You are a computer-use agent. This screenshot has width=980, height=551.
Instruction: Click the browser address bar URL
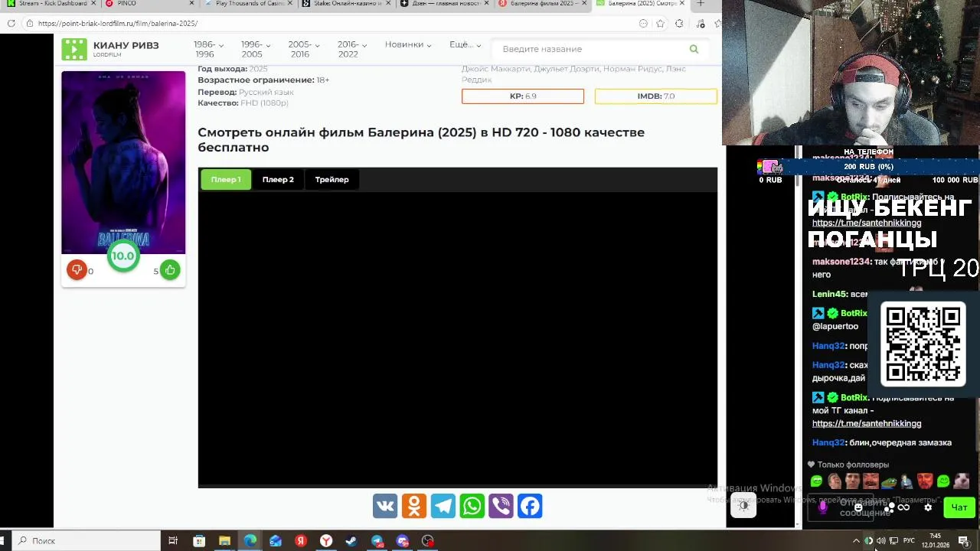118,24
